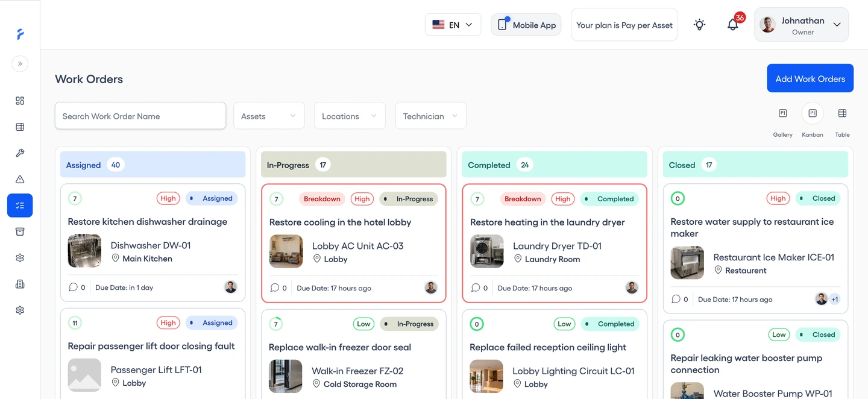Toggle the lightbulb icon in the header
868x399 pixels.
699,25
